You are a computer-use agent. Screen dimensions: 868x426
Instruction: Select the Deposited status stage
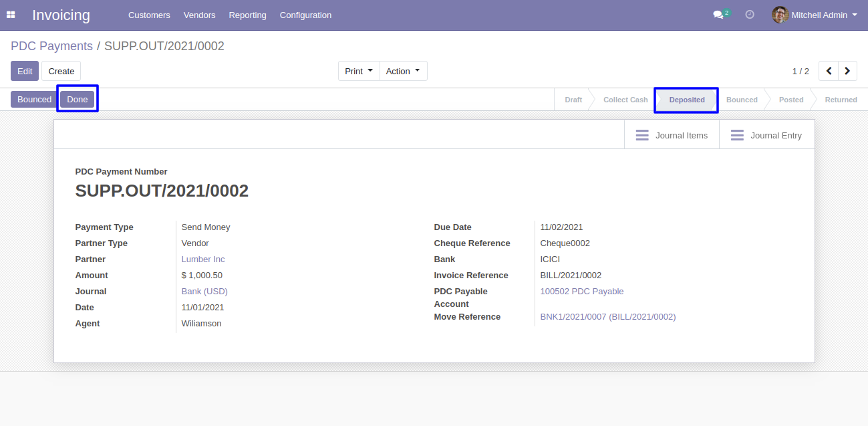(x=687, y=100)
